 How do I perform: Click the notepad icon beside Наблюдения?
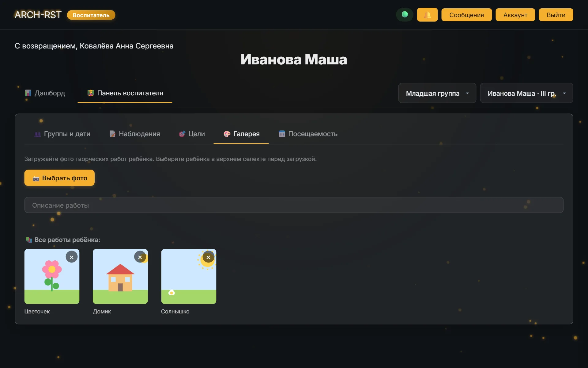click(112, 134)
